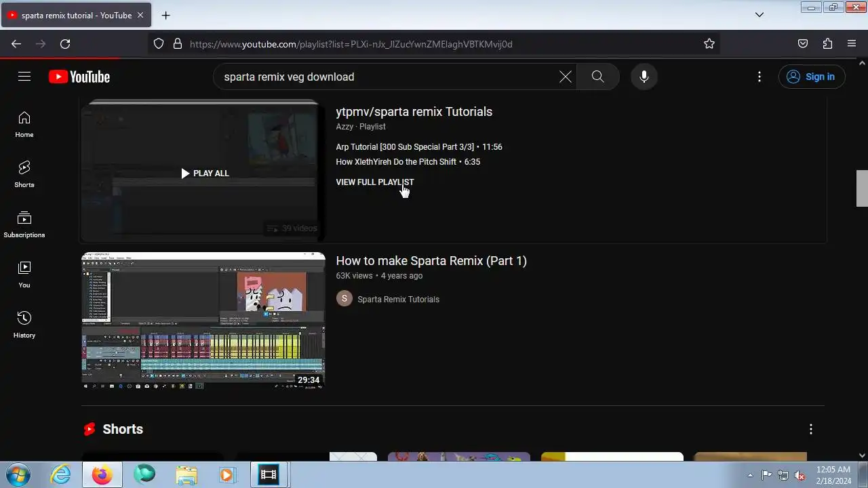868x488 pixels.
Task: Open the browser extensions menu
Action: (827, 44)
